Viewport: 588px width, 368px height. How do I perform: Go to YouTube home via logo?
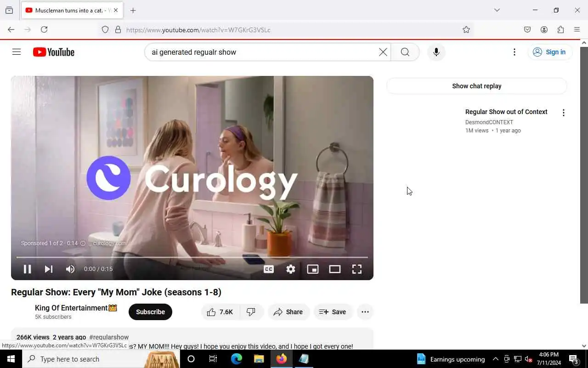(x=54, y=52)
